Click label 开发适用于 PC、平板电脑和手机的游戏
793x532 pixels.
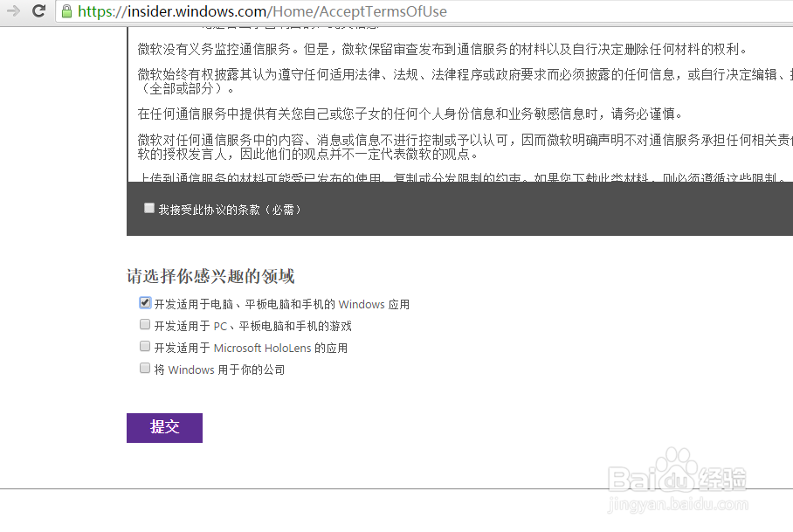click(253, 326)
